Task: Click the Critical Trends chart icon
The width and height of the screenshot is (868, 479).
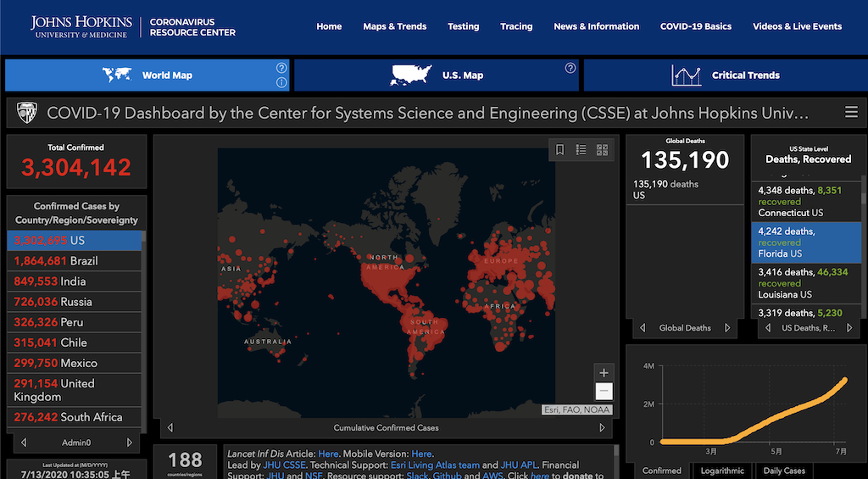Action: (x=687, y=75)
